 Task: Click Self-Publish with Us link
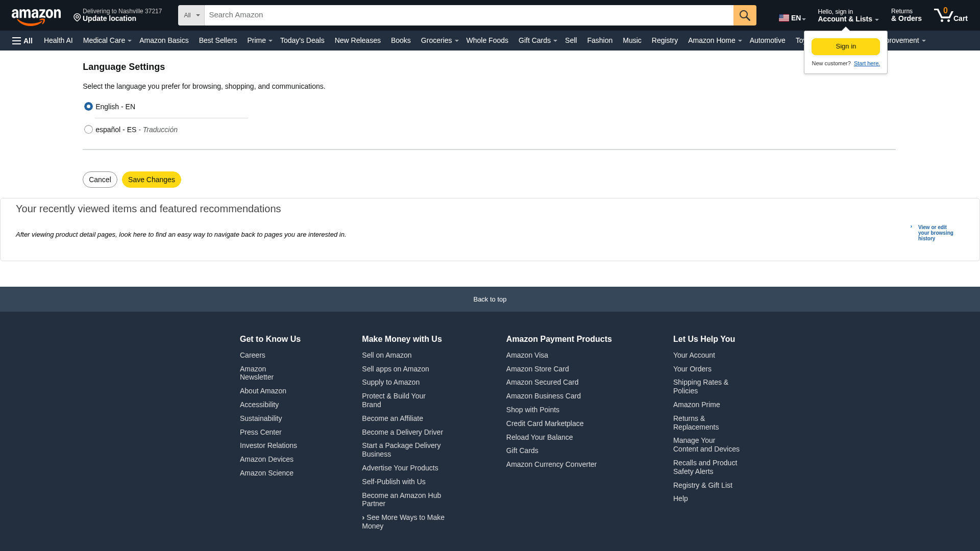[394, 482]
